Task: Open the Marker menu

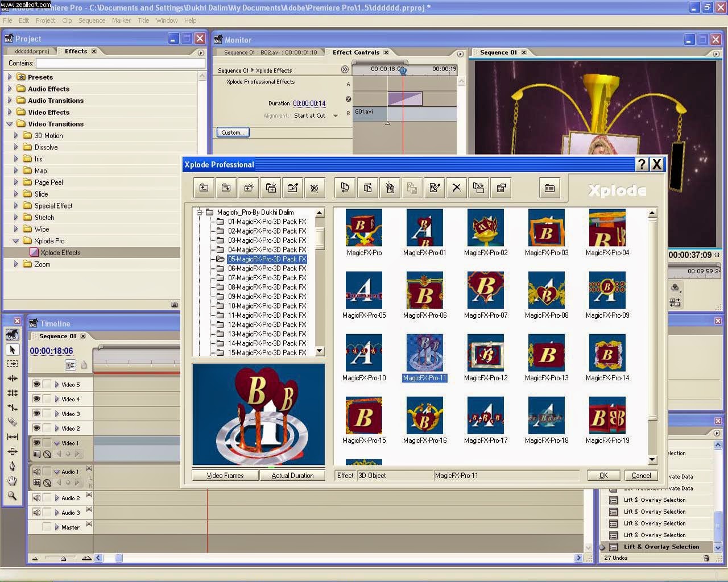Action: [121, 20]
